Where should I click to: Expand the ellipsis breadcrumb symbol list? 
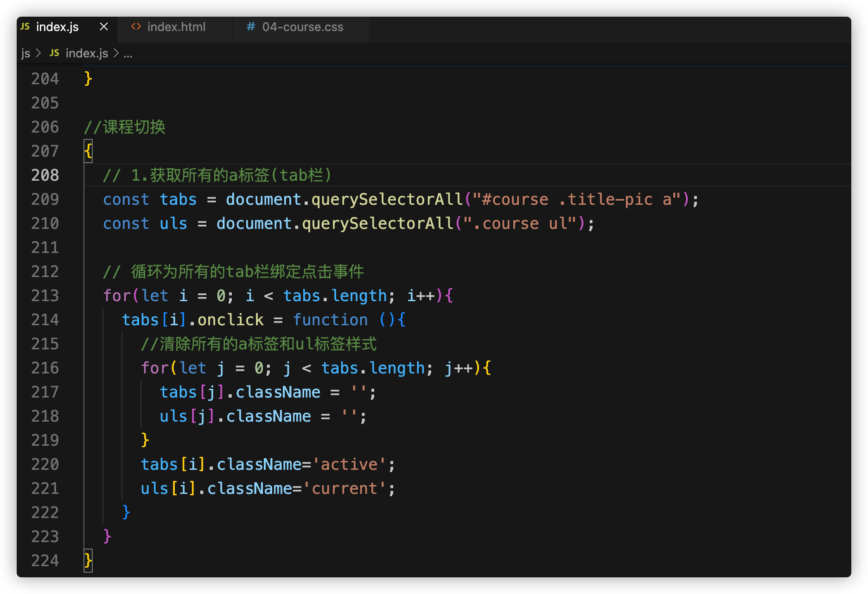pyautogui.click(x=128, y=53)
